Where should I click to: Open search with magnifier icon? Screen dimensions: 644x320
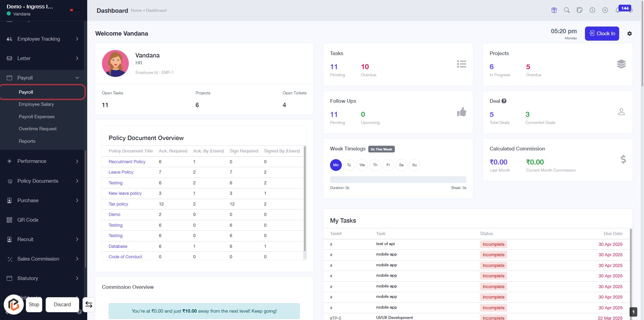567,10
